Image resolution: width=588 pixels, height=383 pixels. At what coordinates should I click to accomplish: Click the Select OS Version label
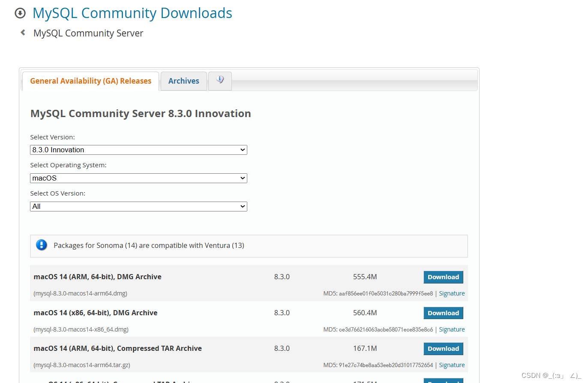[57, 193]
